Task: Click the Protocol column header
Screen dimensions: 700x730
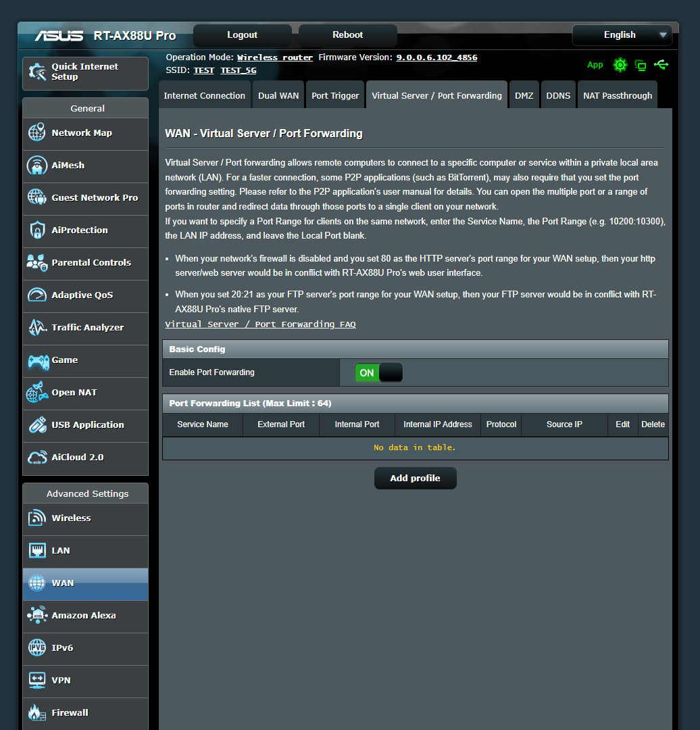Action: pos(501,424)
